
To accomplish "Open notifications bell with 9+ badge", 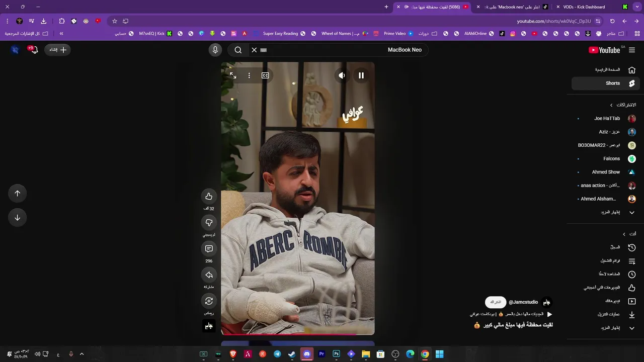I will (33, 49).
